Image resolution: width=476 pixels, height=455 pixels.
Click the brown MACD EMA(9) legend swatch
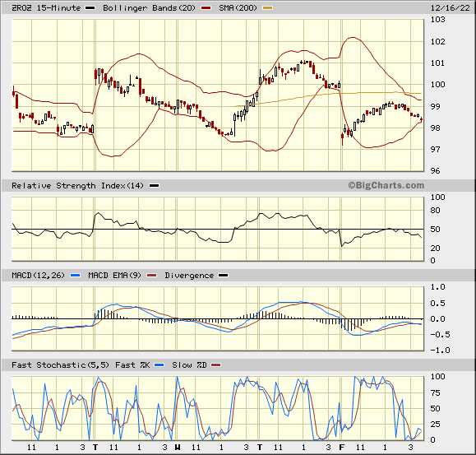pyautogui.click(x=151, y=276)
